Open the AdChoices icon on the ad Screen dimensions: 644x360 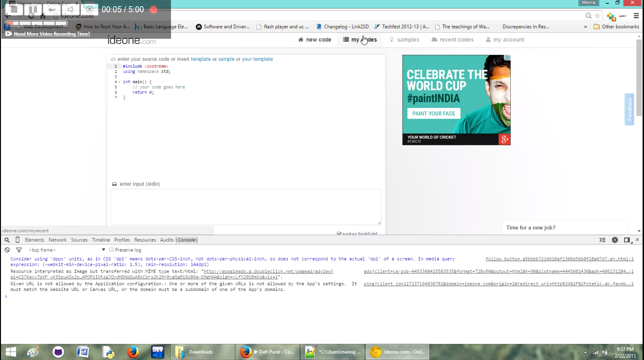507,58
